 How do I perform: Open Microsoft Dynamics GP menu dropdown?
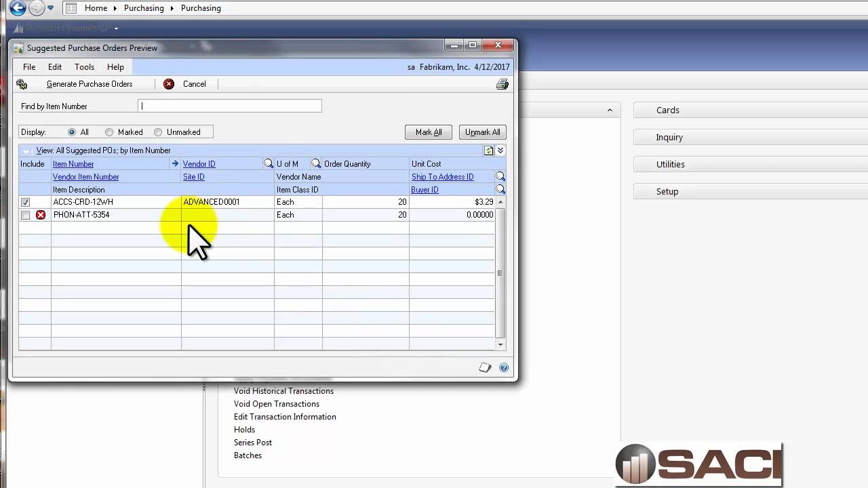coord(116,28)
